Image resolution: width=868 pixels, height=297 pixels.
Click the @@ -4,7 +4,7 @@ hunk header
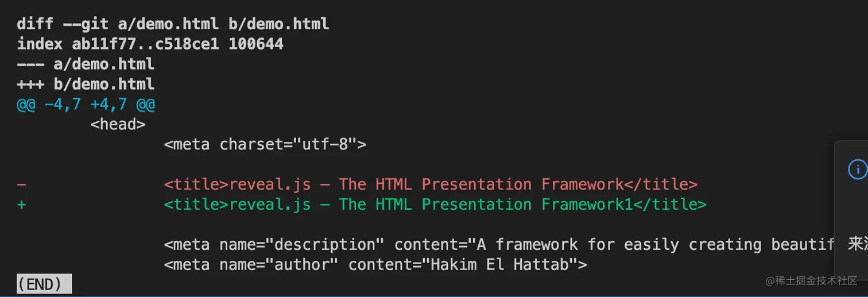[86, 104]
